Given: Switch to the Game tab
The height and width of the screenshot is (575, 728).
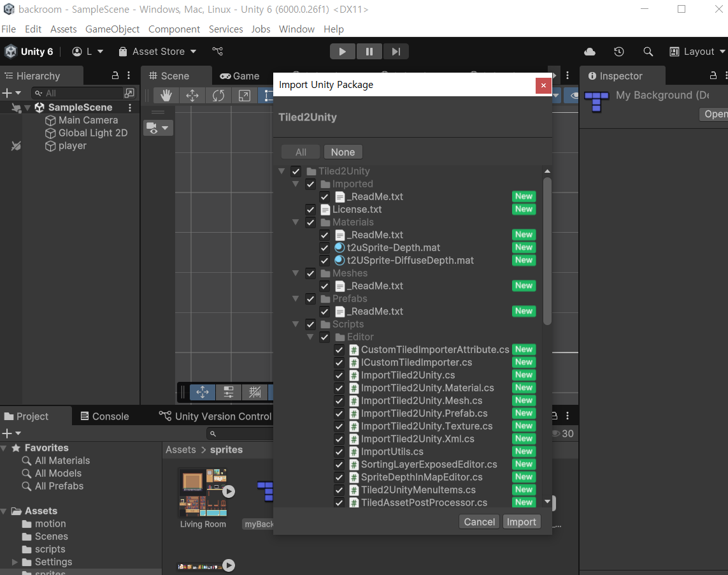Looking at the screenshot, I should (240, 76).
